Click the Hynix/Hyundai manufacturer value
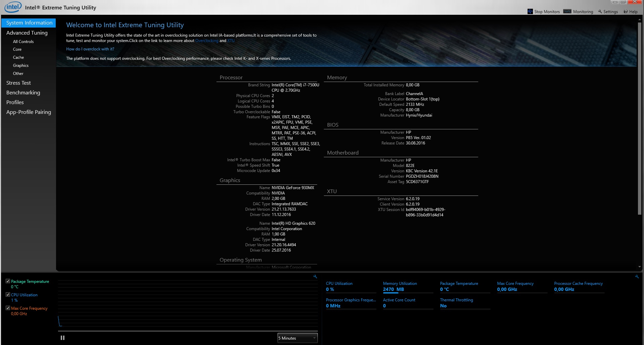644x345 pixels. point(419,115)
